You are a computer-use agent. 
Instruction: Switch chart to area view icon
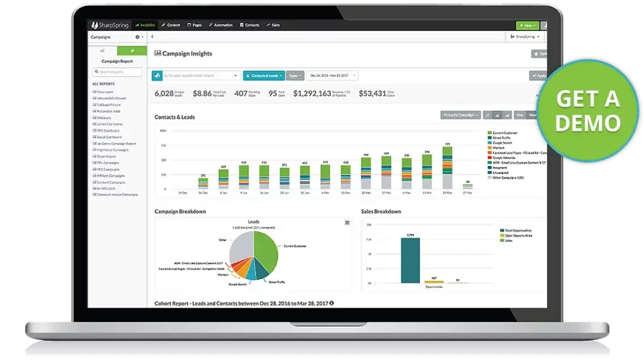pyautogui.click(x=508, y=116)
